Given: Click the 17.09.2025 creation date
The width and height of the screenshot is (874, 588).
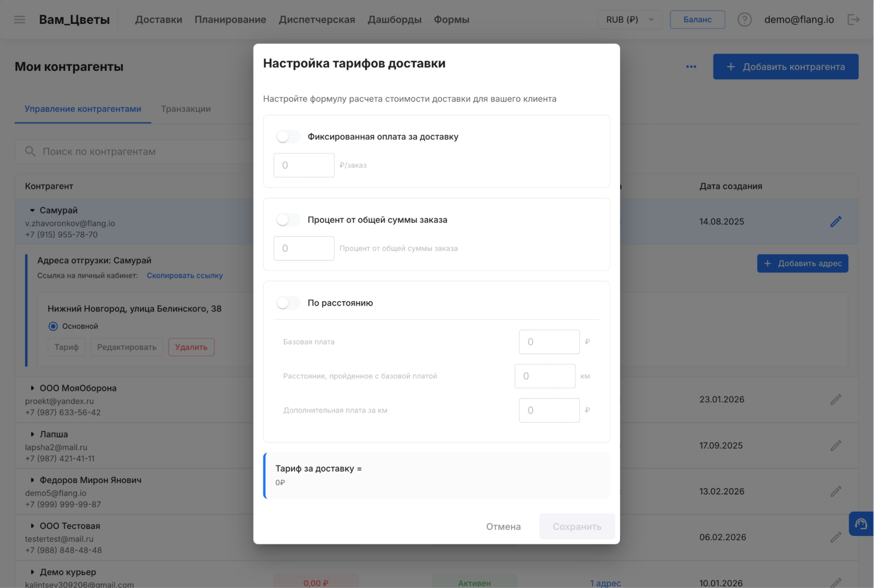Looking at the screenshot, I should [x=721, y=445].
